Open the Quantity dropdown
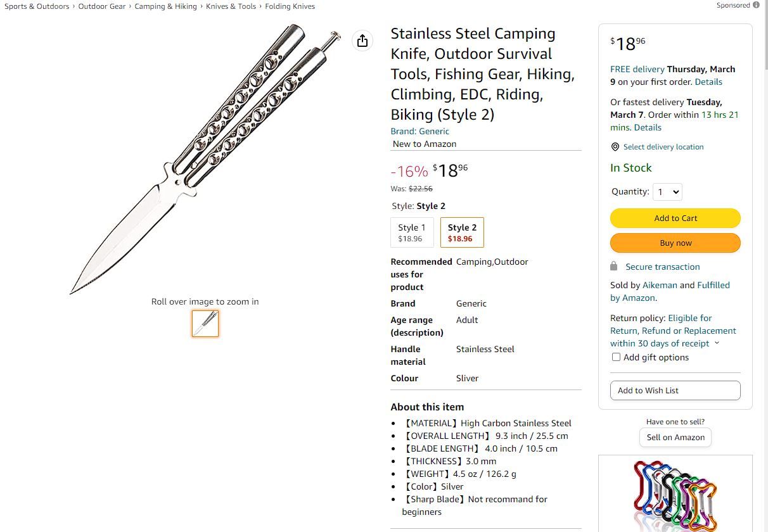 667,191
